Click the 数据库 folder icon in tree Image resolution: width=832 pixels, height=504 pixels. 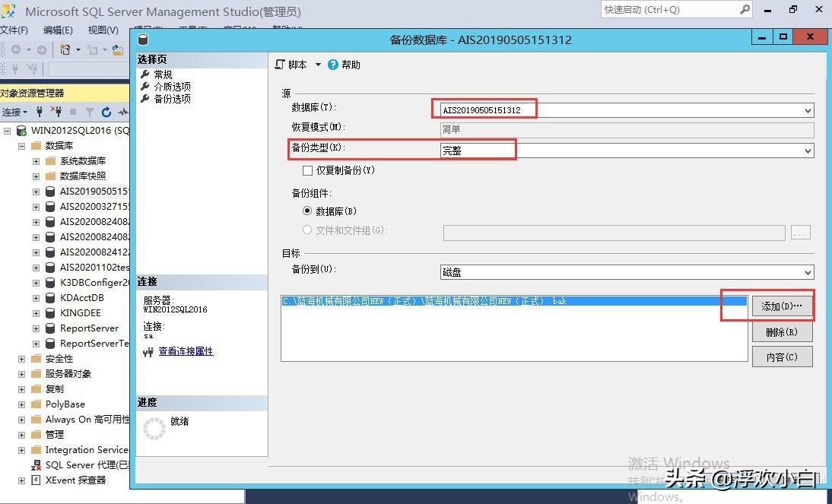click(36, 146)
